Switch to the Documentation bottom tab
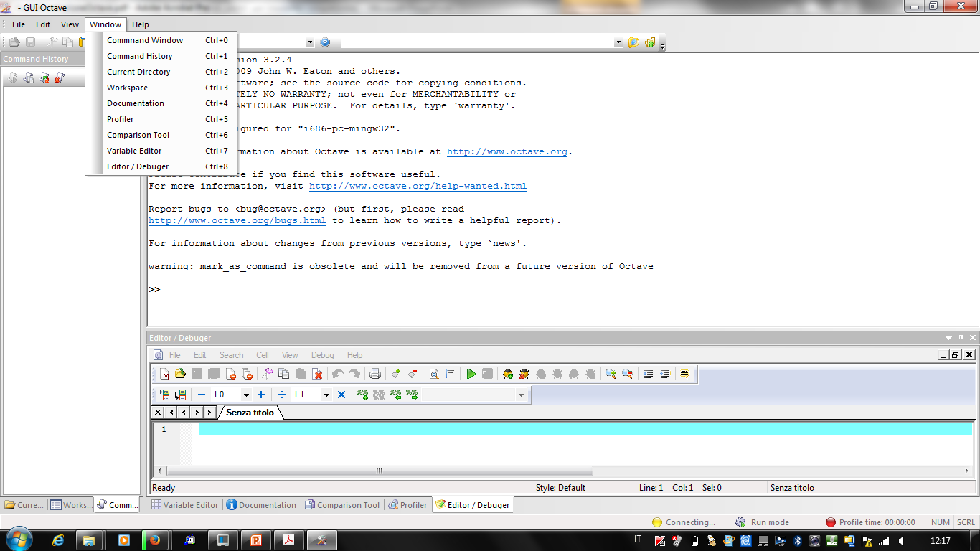This screenshot has width=980, height=551. (x=261, y=505)
